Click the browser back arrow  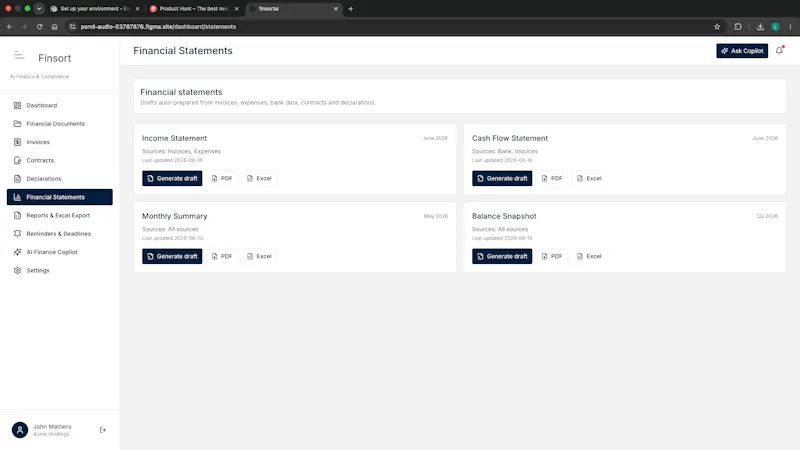(x=10, y=27)
